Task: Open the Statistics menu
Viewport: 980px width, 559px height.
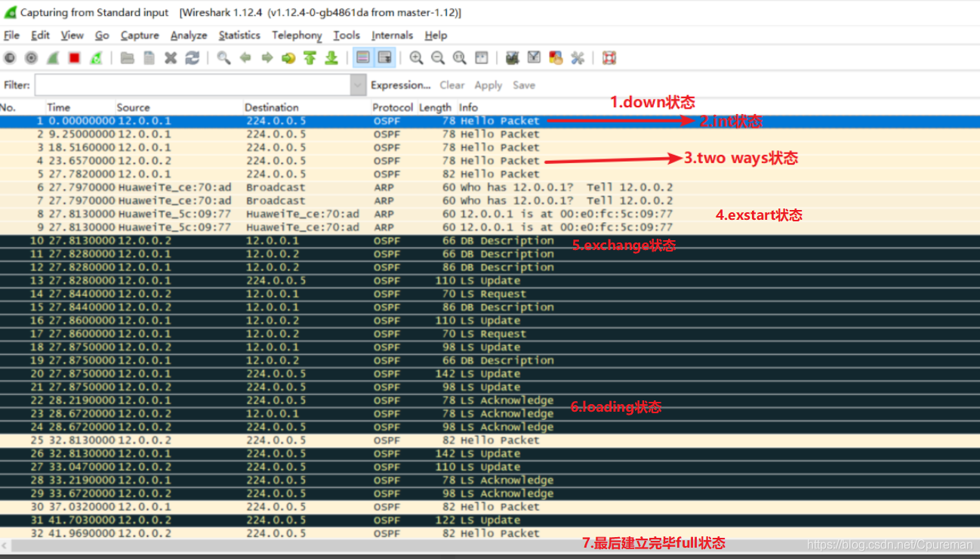Action: click(239, 36)
